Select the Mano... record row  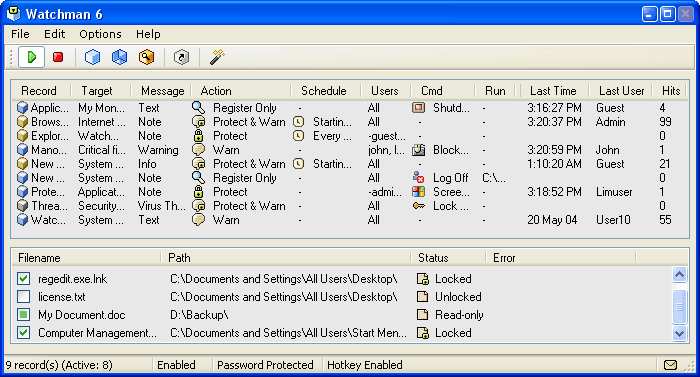pos(350,150)
